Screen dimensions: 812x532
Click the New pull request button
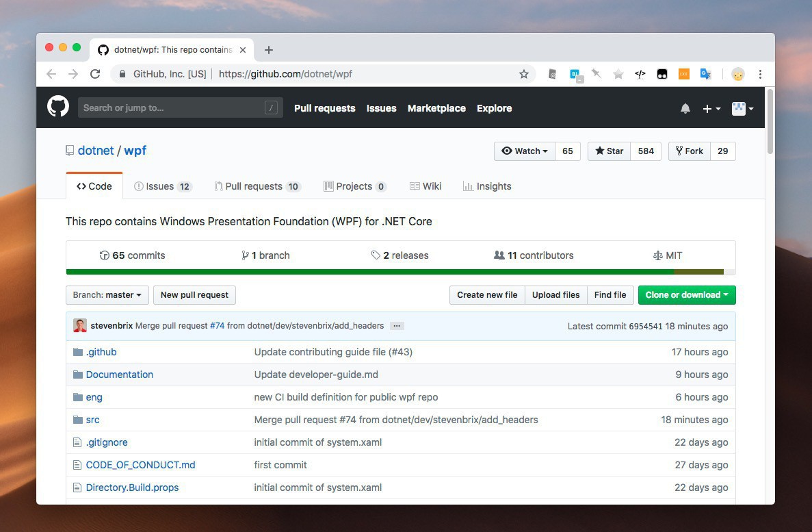click(194, 295)
